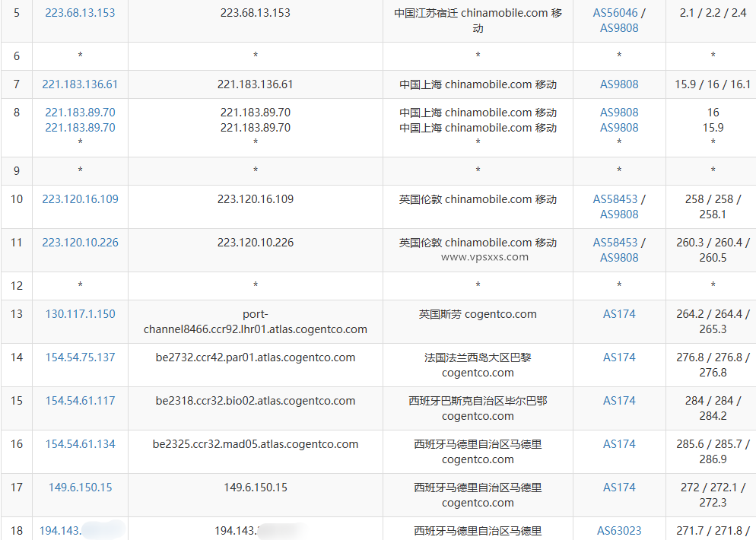The height and width of the screenshot is (540, 756).
Task: Open IP link 130.117.1.150
Action: [x=80, y=314]
